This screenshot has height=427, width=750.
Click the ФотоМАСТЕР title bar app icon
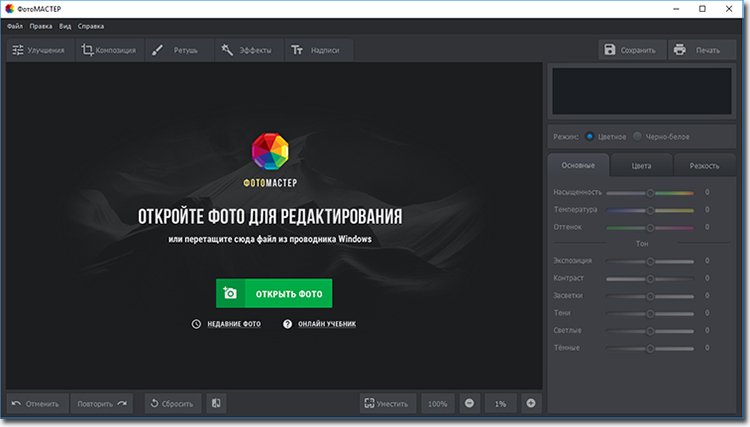point(10,9)
